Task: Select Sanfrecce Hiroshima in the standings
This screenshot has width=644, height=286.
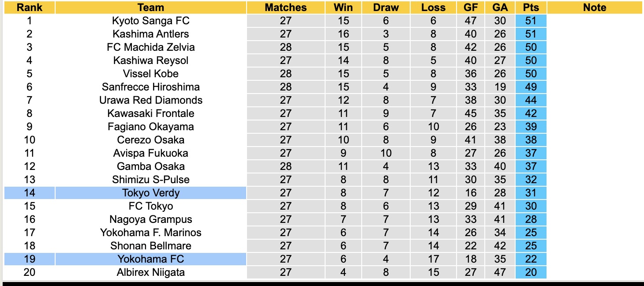Action: (150, 87)
